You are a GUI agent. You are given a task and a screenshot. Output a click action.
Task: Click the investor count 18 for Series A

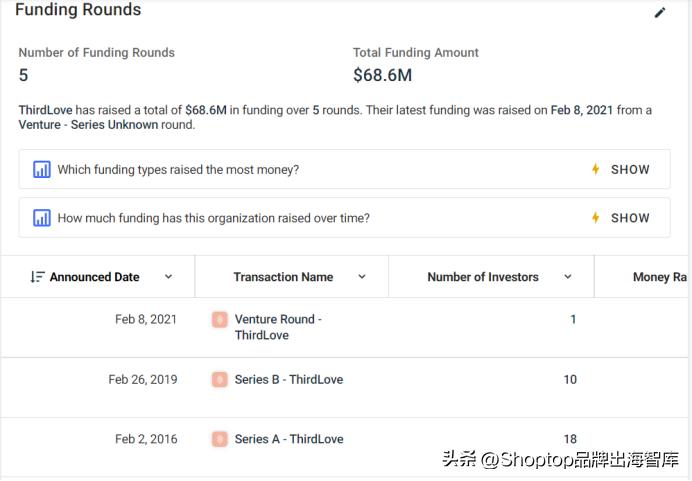pos(570,439)
